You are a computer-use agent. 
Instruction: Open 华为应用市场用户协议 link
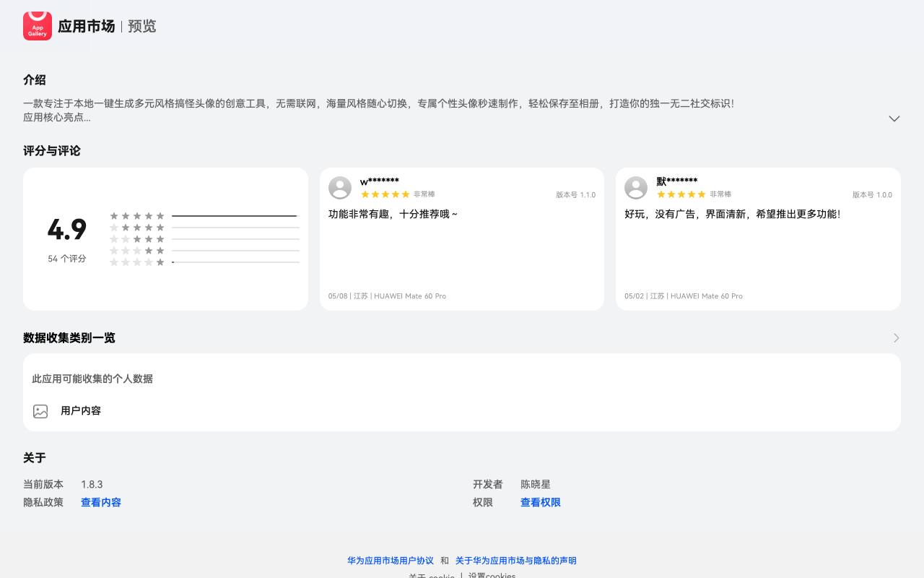[391, 561]
